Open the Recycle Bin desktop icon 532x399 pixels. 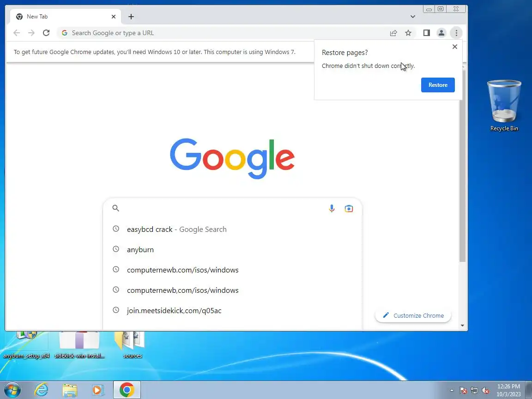(504, 105)
